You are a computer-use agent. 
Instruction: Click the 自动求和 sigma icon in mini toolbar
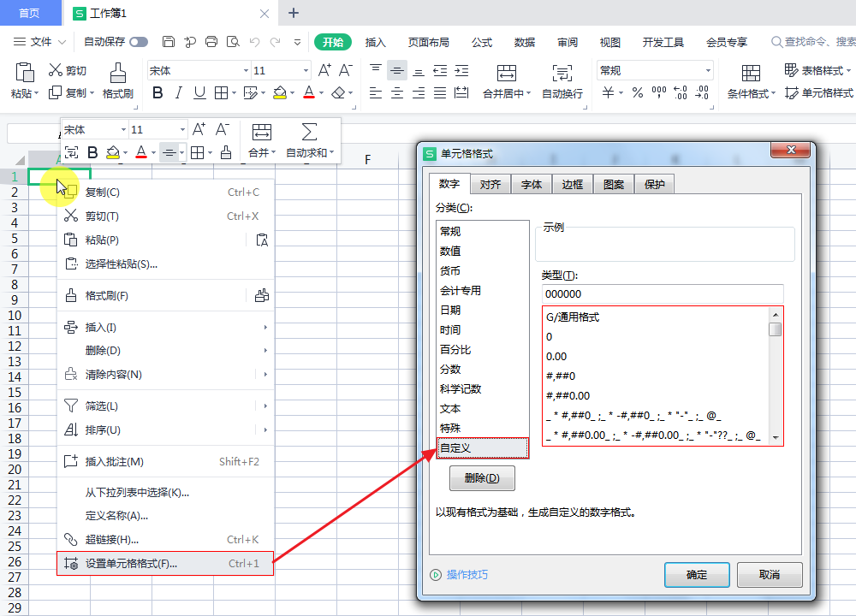309,132
